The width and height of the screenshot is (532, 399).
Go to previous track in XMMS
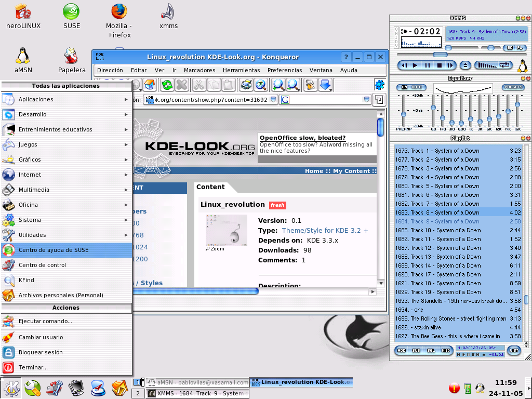coord(404,65)
